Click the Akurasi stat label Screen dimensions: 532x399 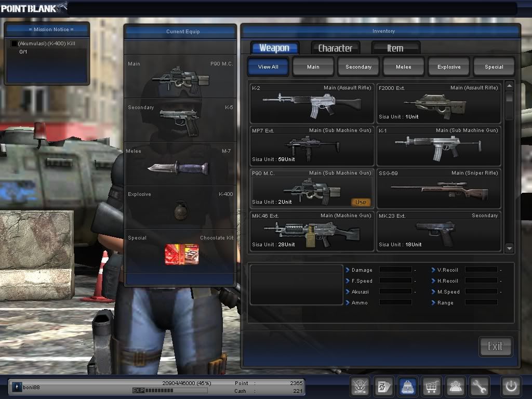[x=360, y=292]
